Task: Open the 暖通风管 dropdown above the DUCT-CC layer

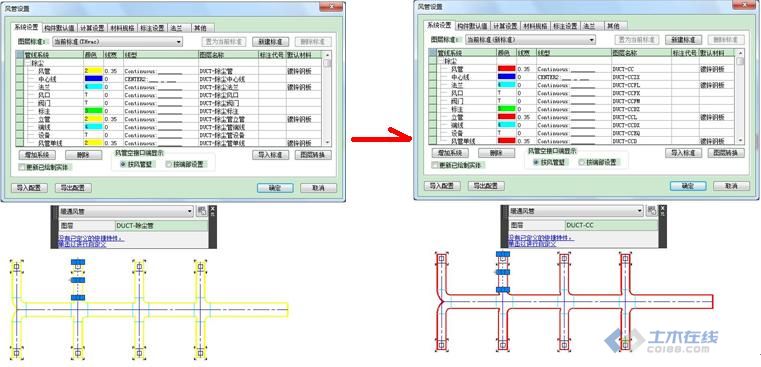Action: (x=576, y=211)
